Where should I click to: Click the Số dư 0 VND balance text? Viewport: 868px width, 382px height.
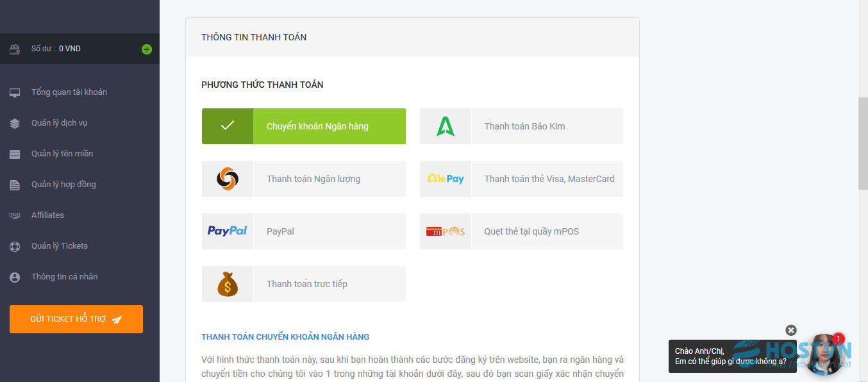pyautogui.click(x=56, y=49)
